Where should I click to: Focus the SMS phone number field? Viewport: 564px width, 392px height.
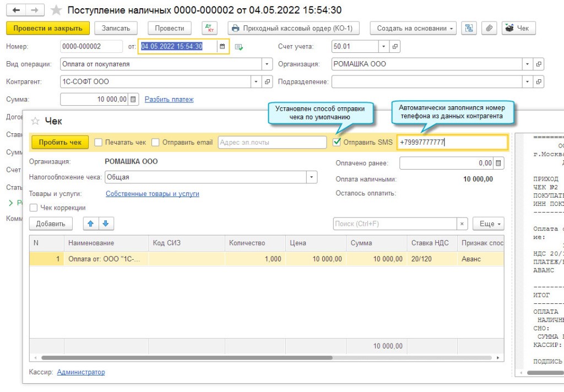(x=452, y=143)
